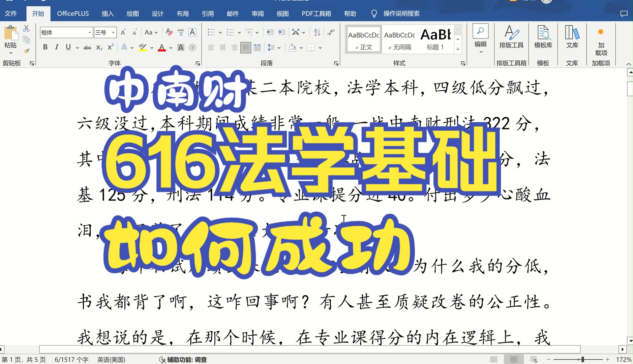The width and height of the screenshot is (633, 364).
Task: Open the 排版工具 typesetting tool
Action: (511, 37)
